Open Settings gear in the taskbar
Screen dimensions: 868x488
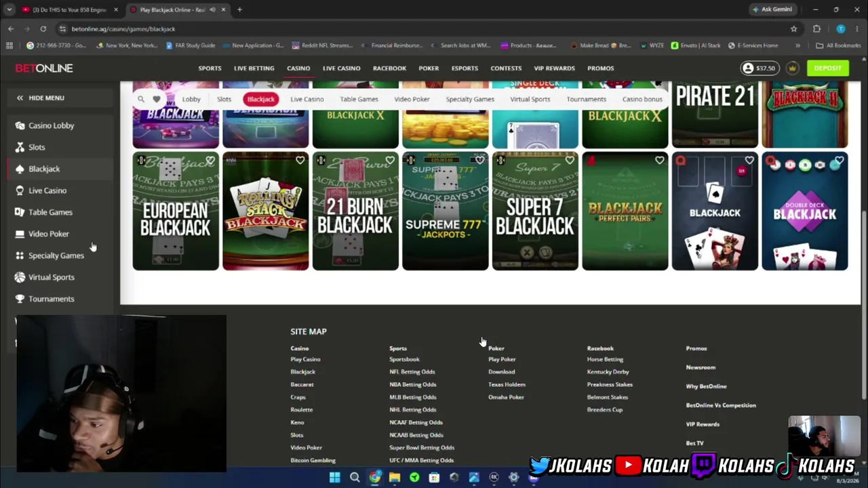click(x=513, y=478)
